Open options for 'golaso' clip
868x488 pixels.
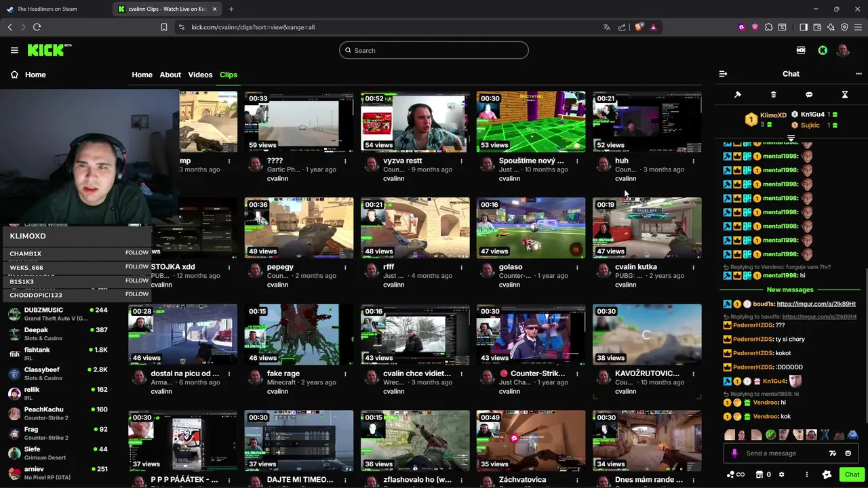[577, 268]
